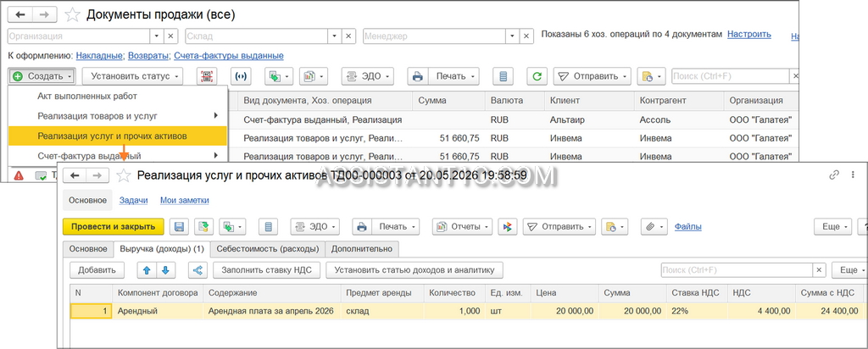The height and width of the screenshot is (349, 868).
Task: Star the Документы продажи page as favorite
Action: pos(73,15)
